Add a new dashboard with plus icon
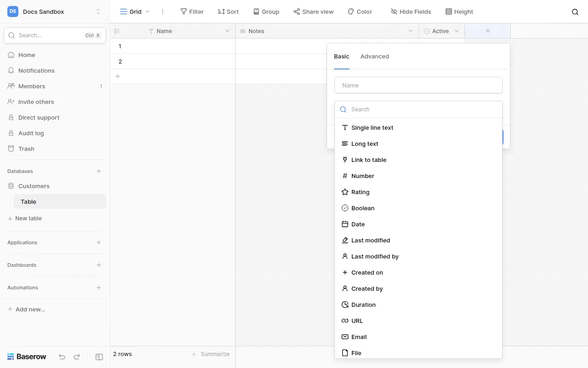The width and height of the screenshot is (588, 368). (x=99, y=265)
